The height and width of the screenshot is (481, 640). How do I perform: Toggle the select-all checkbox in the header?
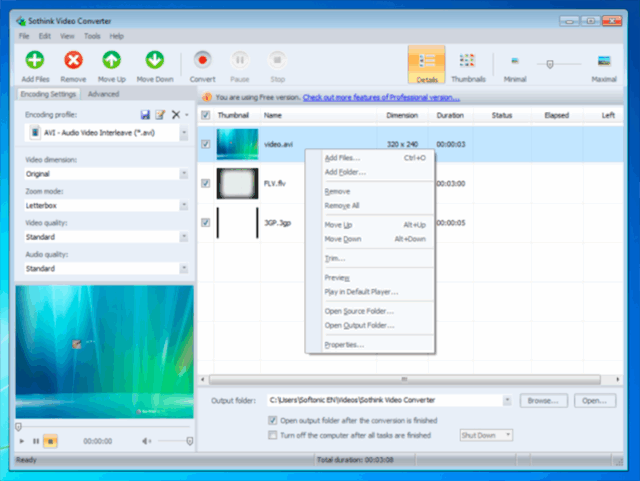click(x=206, y=115)
